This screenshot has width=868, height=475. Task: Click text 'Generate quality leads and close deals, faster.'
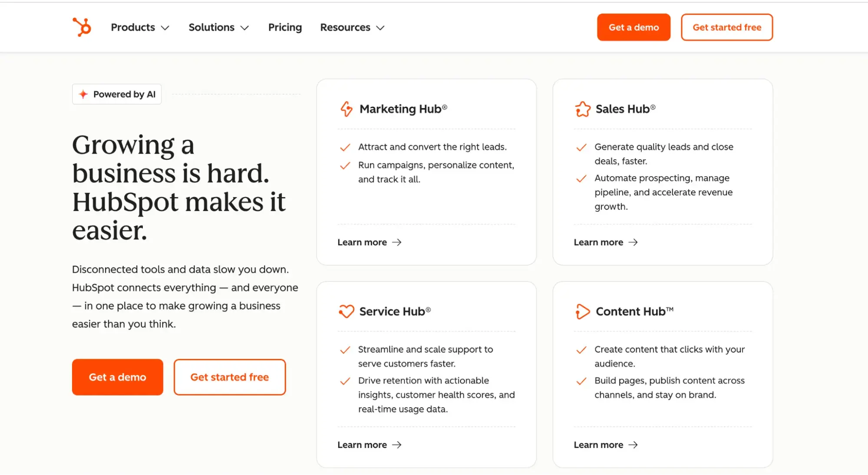pos(663,154)
